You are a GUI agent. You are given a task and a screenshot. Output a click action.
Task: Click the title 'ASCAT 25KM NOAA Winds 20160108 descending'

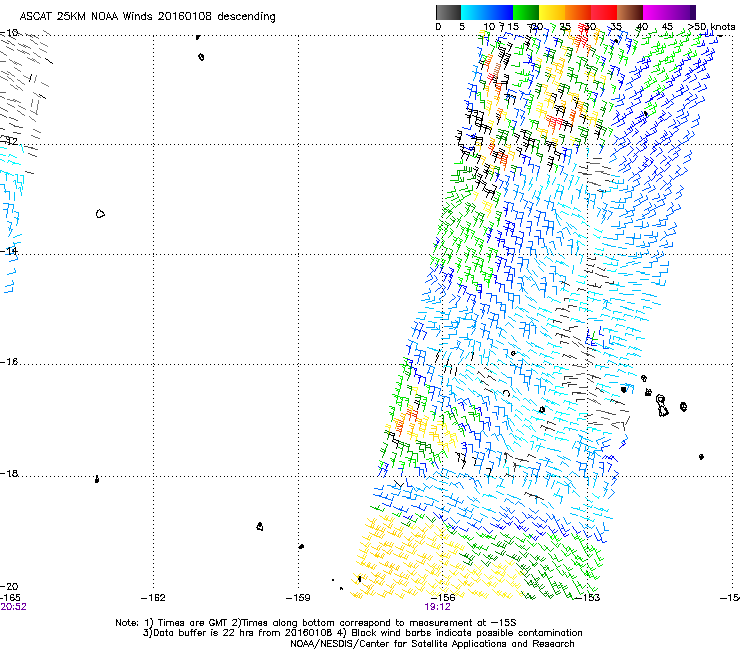(147, 16)
